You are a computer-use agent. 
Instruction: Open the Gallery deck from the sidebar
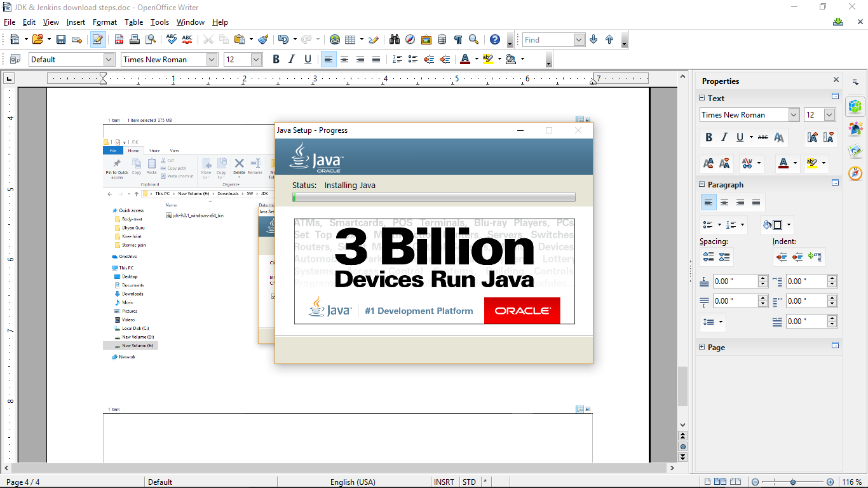855,150
